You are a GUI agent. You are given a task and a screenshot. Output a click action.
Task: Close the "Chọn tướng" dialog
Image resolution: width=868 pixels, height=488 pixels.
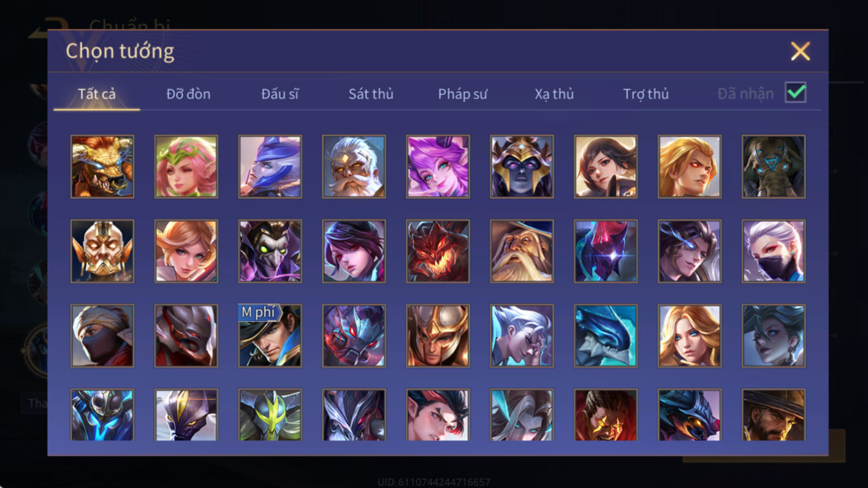800,51
